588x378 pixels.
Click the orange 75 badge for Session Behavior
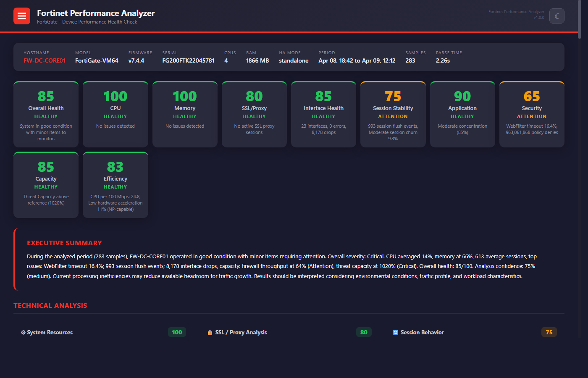(x=549, y=332)
